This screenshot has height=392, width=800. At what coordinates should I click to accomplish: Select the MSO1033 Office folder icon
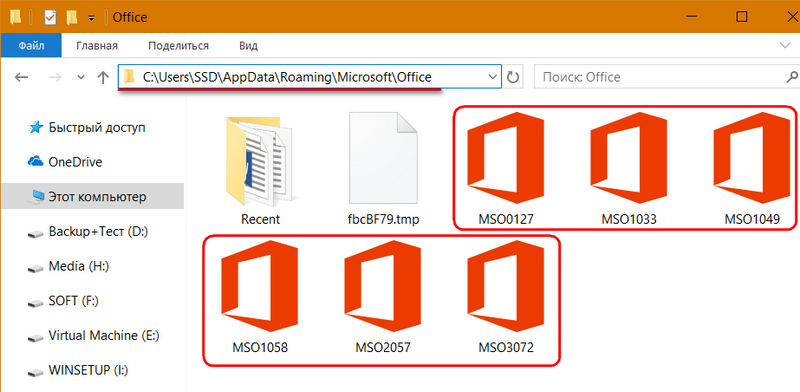pos(629,158)
